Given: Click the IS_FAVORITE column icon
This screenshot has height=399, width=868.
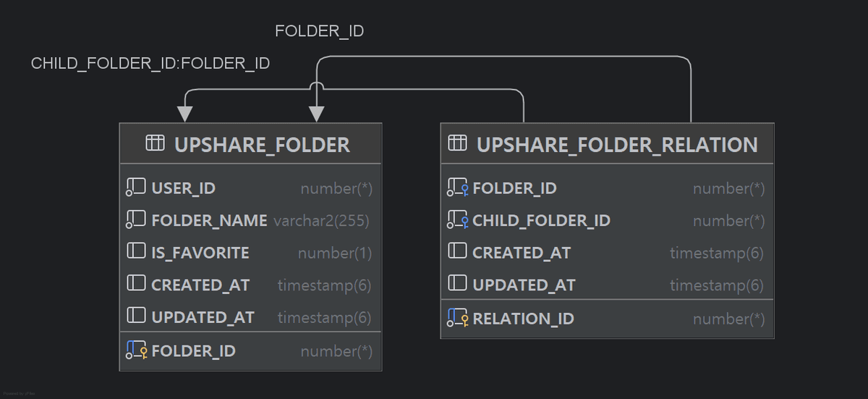Looking at the screenshot, I should click(x=136, y=252).
